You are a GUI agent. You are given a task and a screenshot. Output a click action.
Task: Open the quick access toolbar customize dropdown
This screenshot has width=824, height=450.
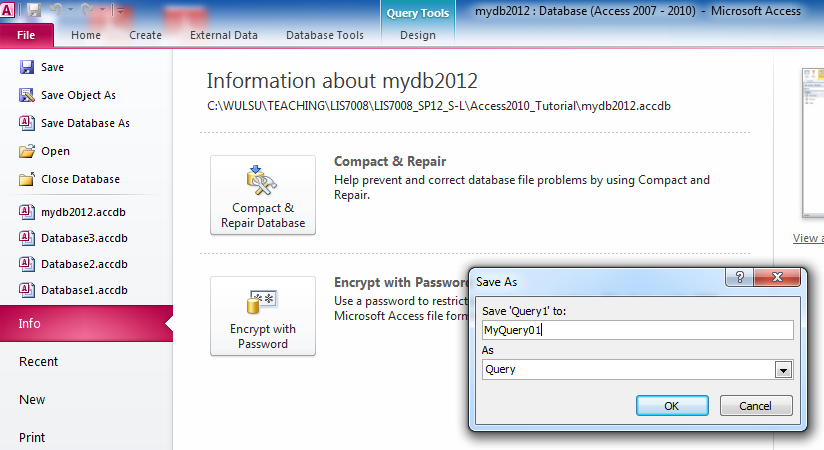(121, 11)
